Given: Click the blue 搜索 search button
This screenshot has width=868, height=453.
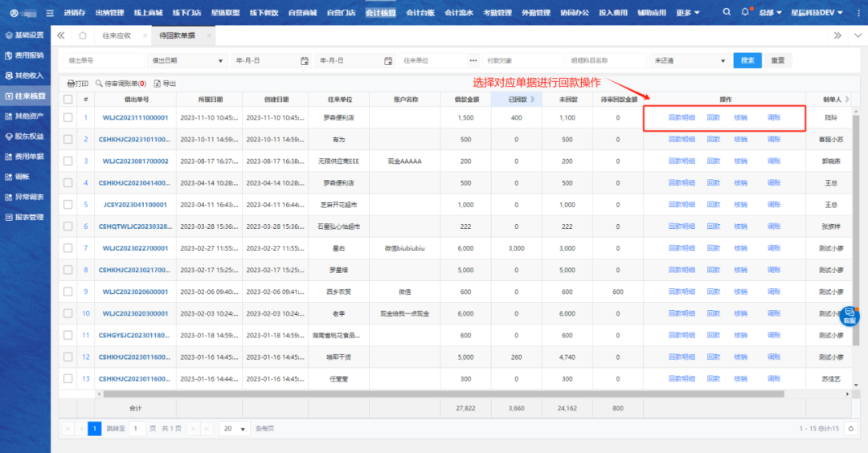Looking at the screenshot, I should coord(747,60).
